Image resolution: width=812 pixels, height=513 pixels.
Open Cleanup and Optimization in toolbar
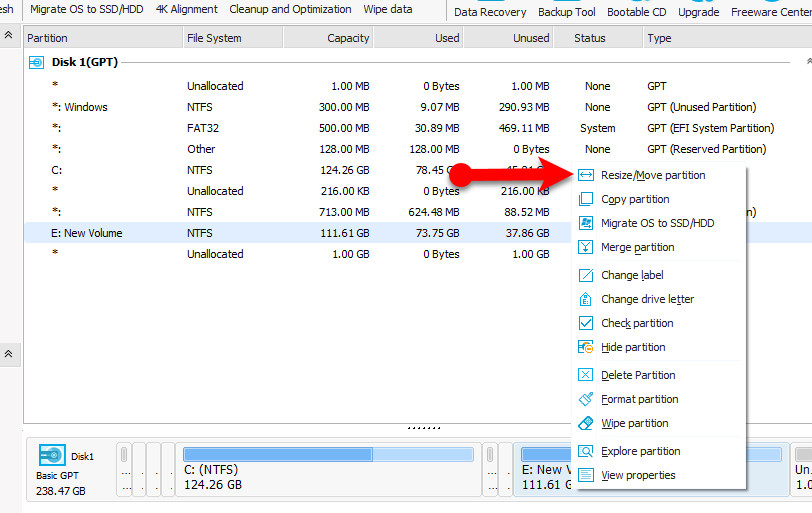tap(290, 9)
